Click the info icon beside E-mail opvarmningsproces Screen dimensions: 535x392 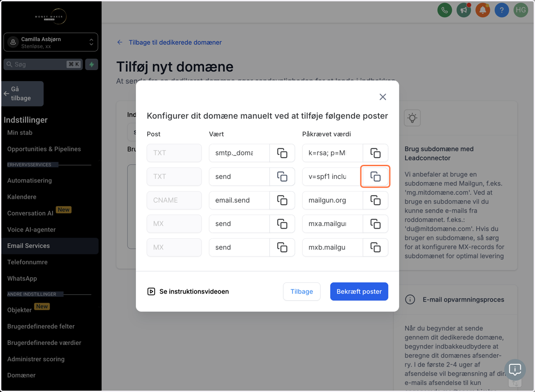pyautogui.click(x=410, y=299)
